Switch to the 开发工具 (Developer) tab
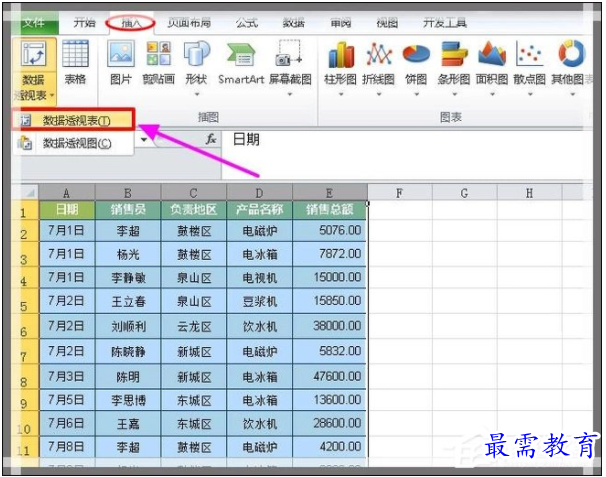 coord(444,23)
